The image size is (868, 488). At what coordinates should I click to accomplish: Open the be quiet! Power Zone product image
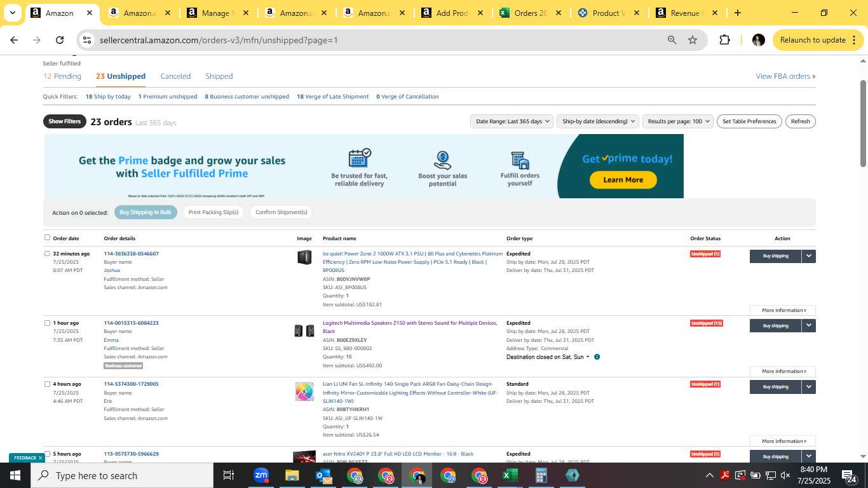[x=304, y=257]
